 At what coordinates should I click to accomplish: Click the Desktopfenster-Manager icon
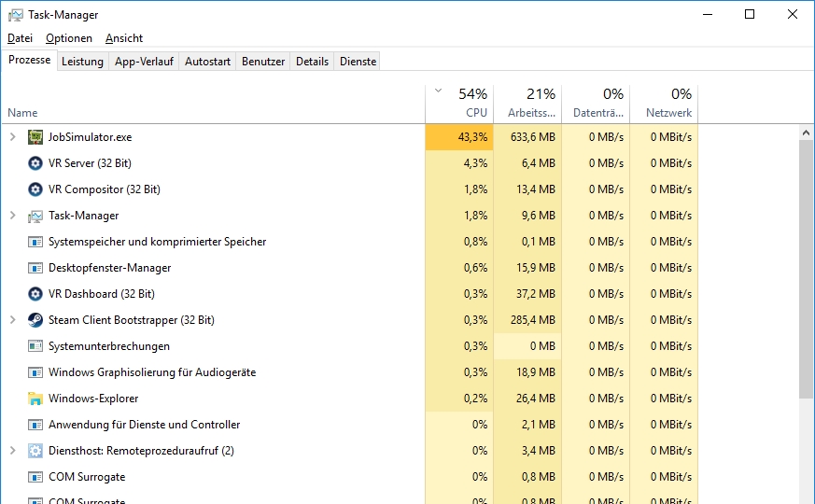pos(35,268)
